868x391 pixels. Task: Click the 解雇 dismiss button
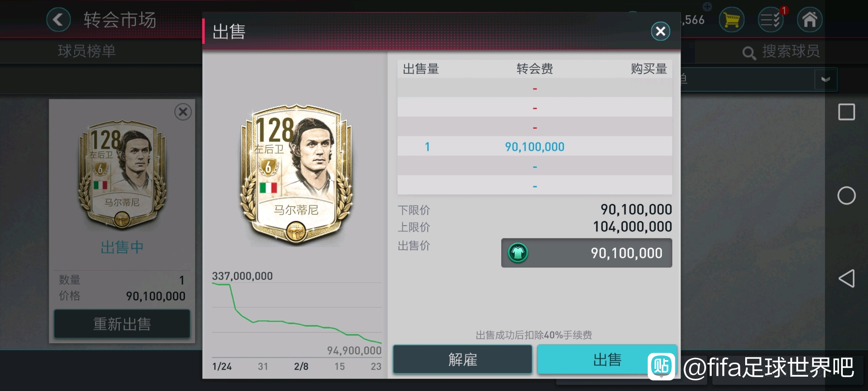tap(463, 360)
